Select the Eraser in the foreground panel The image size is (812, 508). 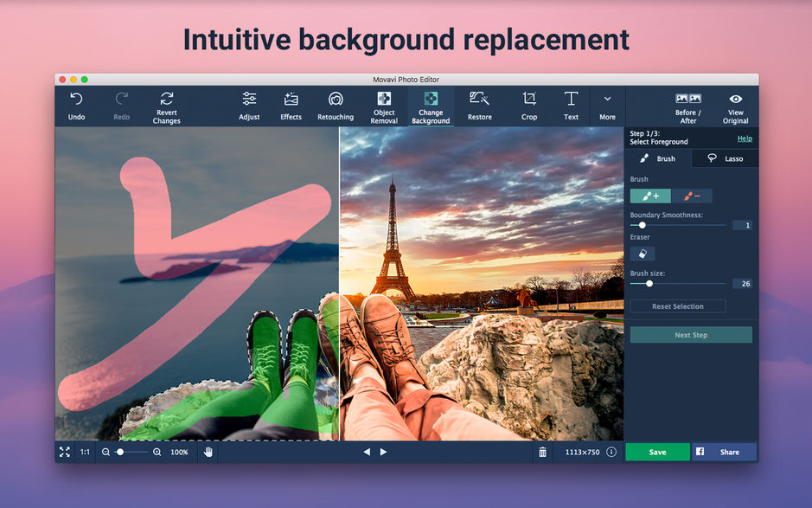point(642,253)
